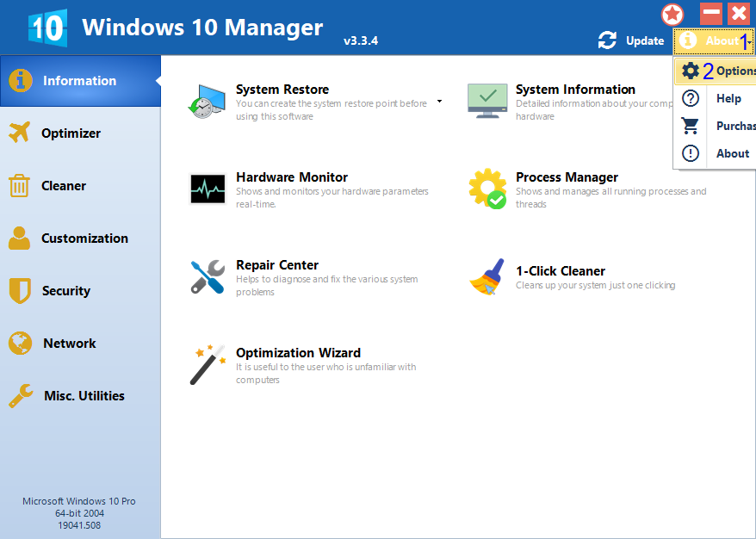
Task: Choose the About entry in dropdown menu
Action: pyautogui.click(x=716, y=153)
